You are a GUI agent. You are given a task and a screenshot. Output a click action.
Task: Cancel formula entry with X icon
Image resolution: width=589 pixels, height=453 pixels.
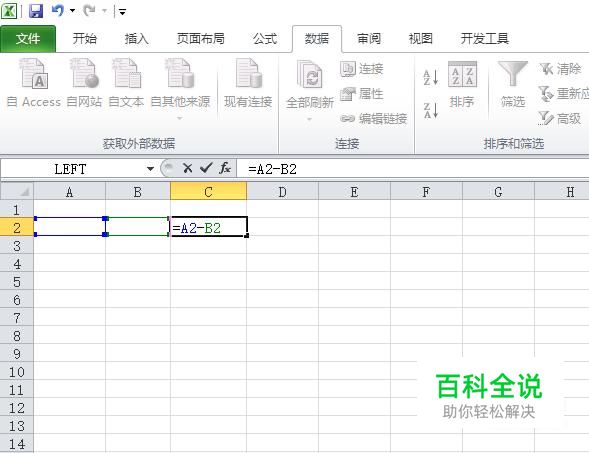[187, 168]
